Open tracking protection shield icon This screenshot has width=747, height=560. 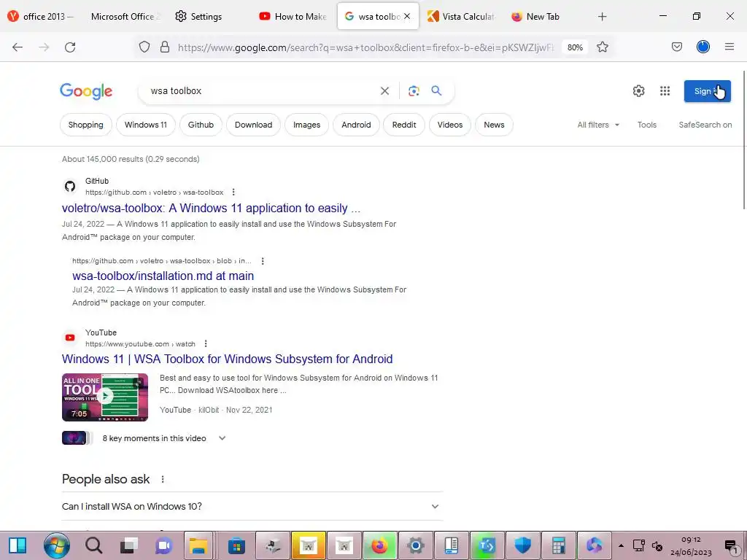pyautogui.click(x=144, y=47)
